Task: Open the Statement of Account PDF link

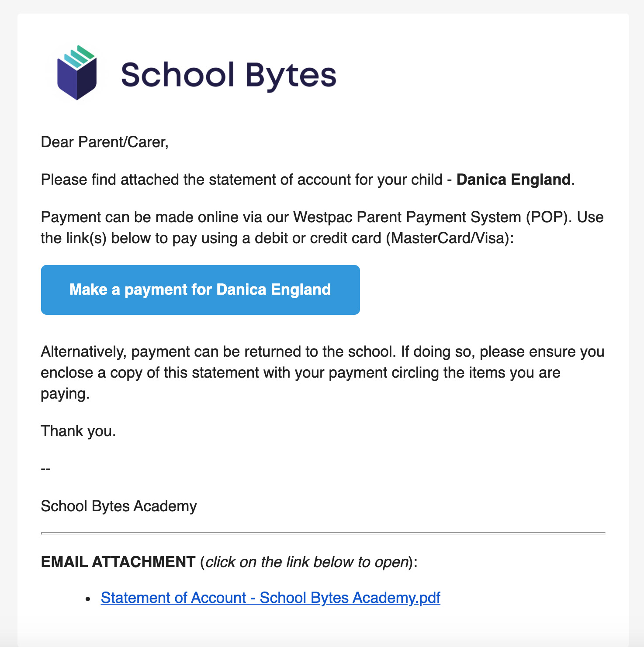Action: click(270, 598)
